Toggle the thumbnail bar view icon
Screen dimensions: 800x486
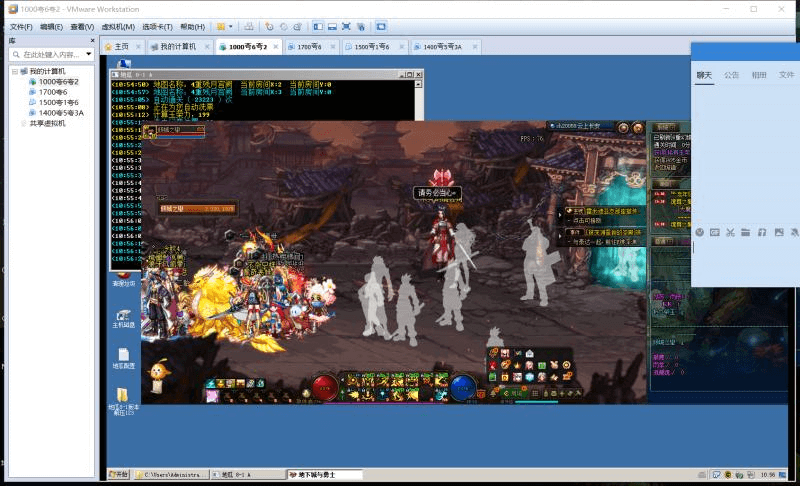pos(332,27)
